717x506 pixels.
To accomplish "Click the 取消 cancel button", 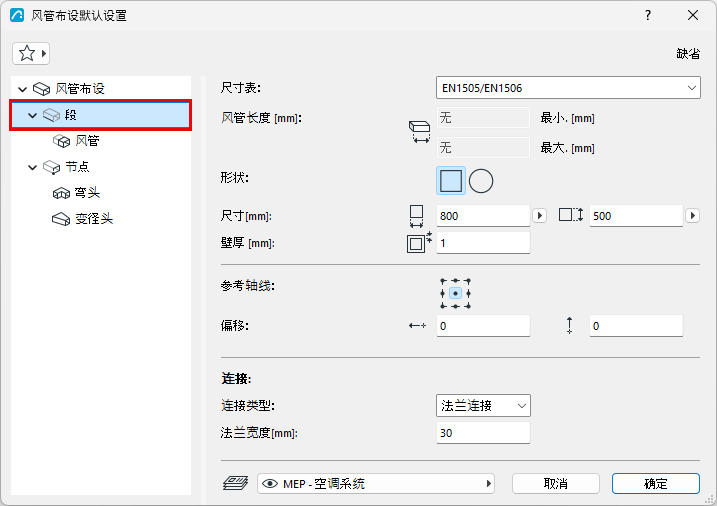I will (556, 484).
